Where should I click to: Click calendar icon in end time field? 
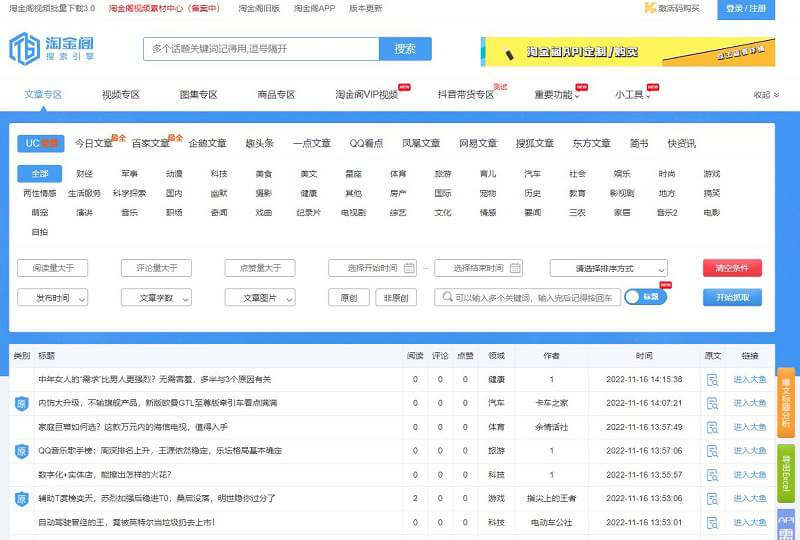tap(514, 268)
